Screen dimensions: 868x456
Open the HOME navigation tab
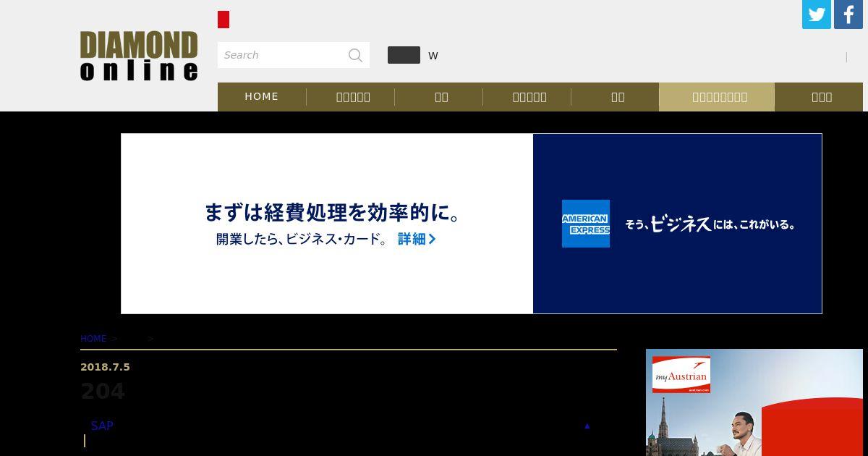pos(262,96)
